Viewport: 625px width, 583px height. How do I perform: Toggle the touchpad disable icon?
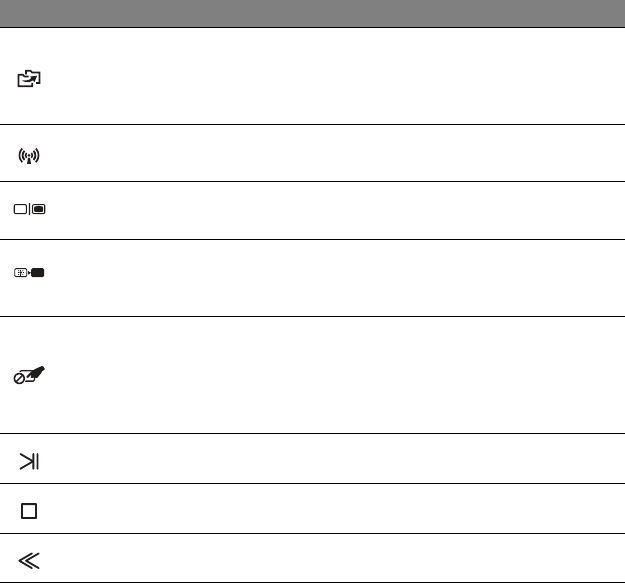(29, 376)
